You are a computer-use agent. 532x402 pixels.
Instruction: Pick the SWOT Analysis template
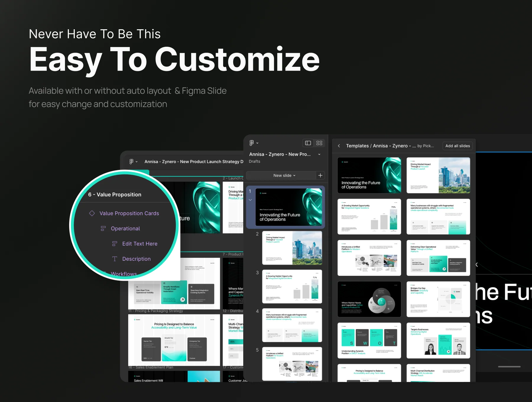[x=369, y=341]
